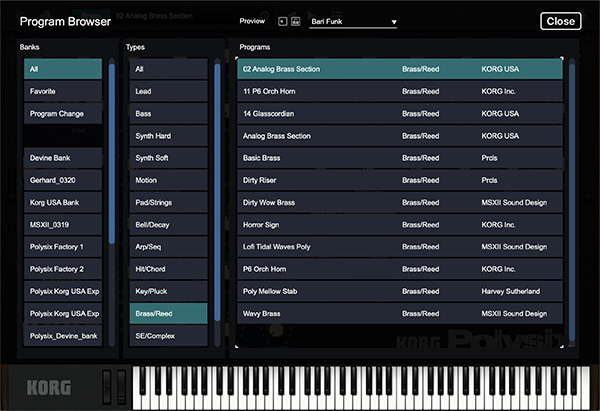The image size is (600, 411).
Task: Filter by Bass type
Action: click(x=168, y=113)
